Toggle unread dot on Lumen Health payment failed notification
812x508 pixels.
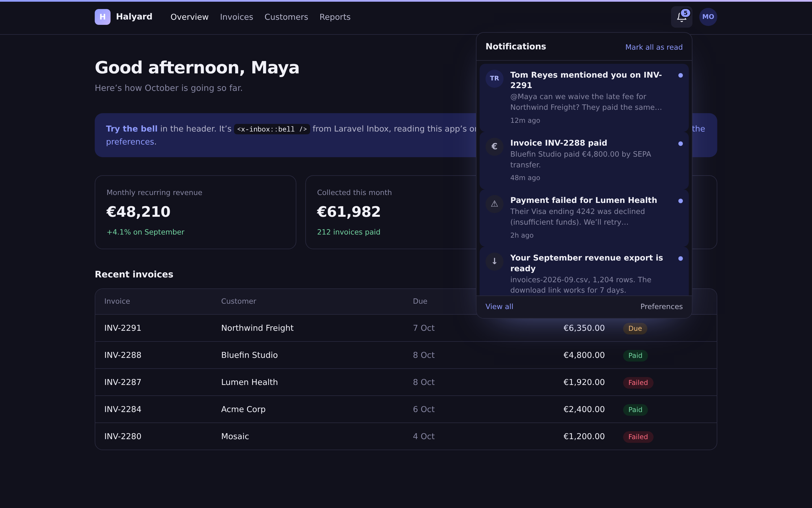(680, 201)
